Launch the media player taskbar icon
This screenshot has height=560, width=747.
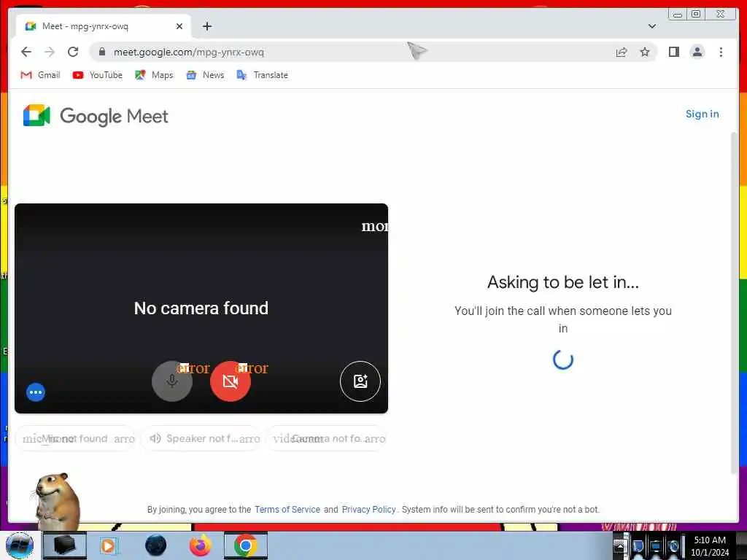click(109, 545)
